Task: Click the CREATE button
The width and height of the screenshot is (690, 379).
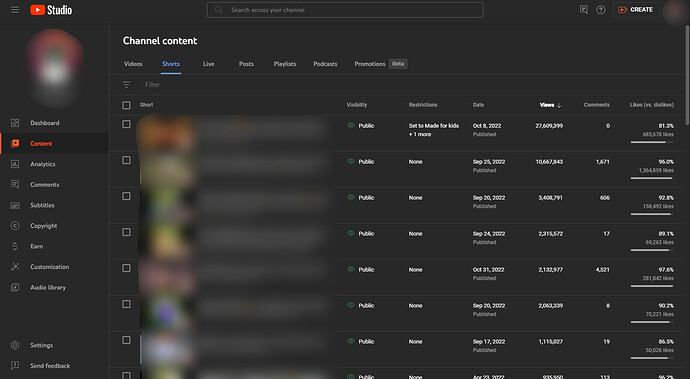Action: (x=636, y=10)
